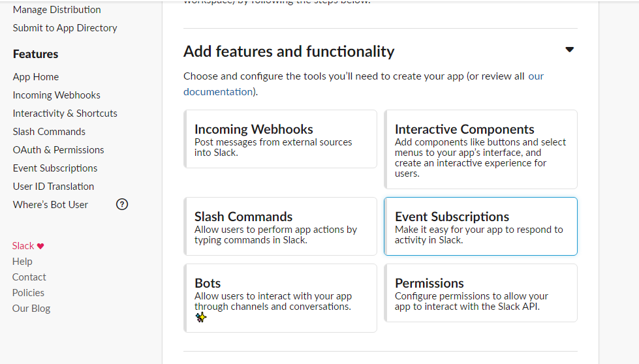
Task: Collapse the Add features and functionality section
Action: pos(569,50)
